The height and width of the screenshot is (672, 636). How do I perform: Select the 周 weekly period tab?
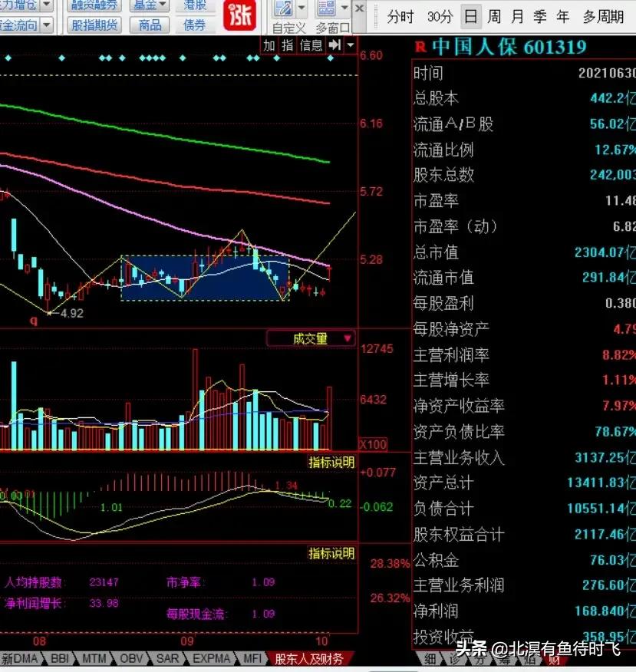click(x=494, y=17)
